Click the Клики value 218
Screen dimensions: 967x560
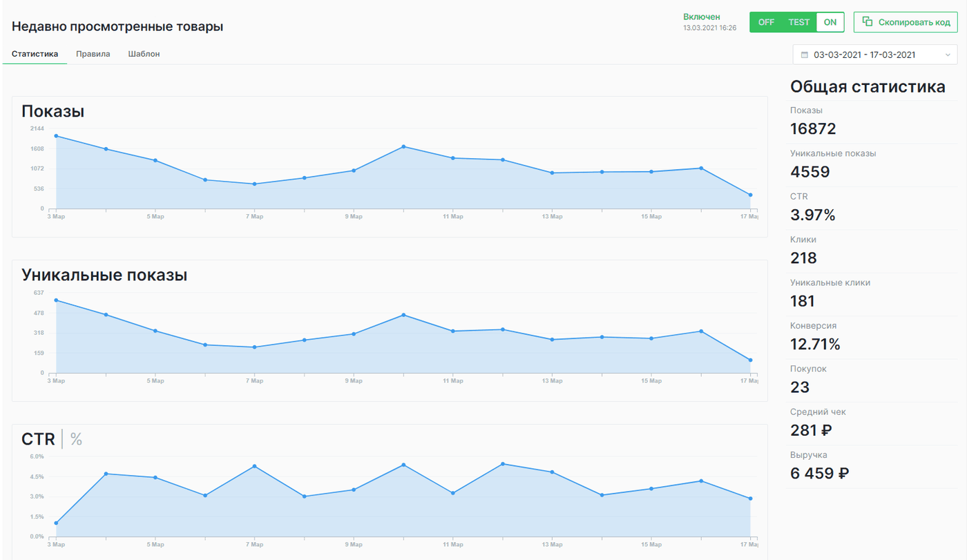coord(803,258)
